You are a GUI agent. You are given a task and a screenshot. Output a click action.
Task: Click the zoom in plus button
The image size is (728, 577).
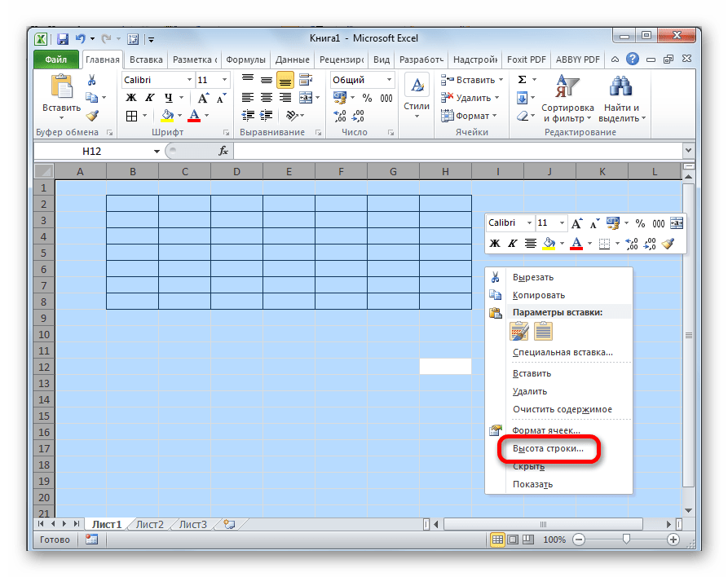pos(673,540)
